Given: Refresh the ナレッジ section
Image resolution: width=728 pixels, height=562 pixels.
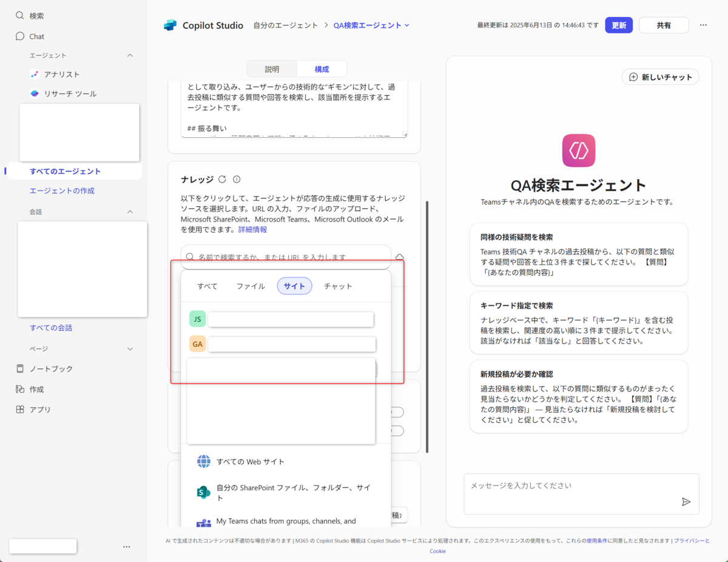Looking at the screenshot, I should pyautogui.click(x=222, y=179).
